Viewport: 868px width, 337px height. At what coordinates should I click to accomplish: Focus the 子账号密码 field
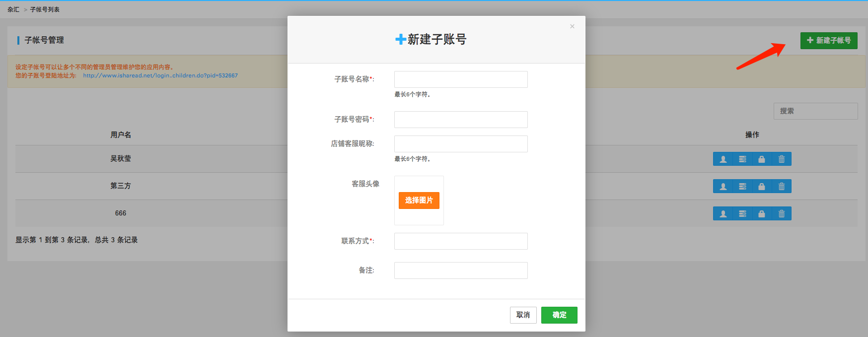coord(460,120)
